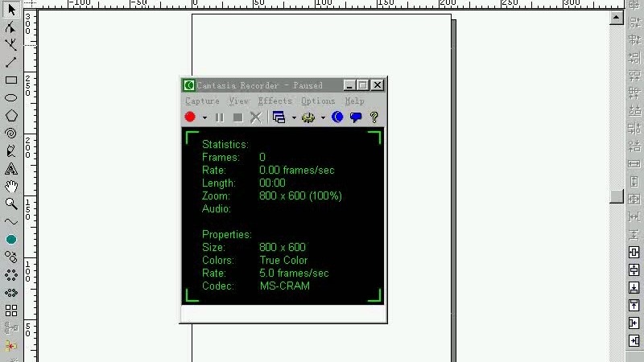The image size is (644, 362).
Task: Maximize the Camtasia Recorder window
Action: pyautogui.click(x=363, y=85)
